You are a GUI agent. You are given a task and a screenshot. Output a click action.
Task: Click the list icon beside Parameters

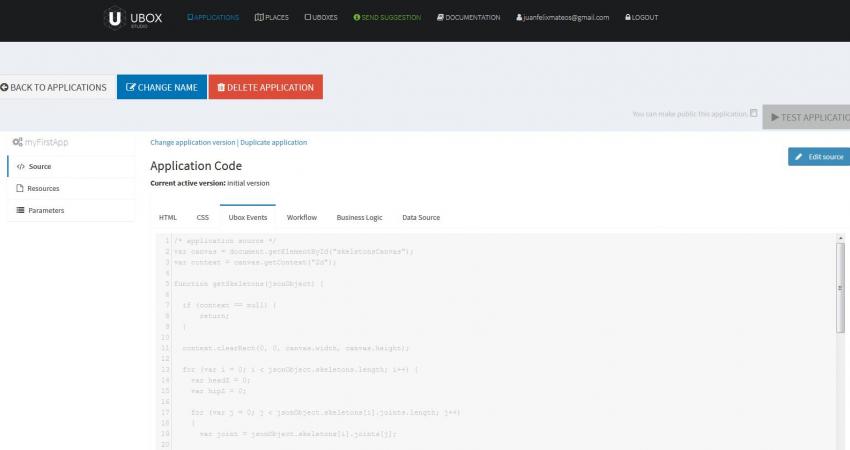[x=20, y=210]
